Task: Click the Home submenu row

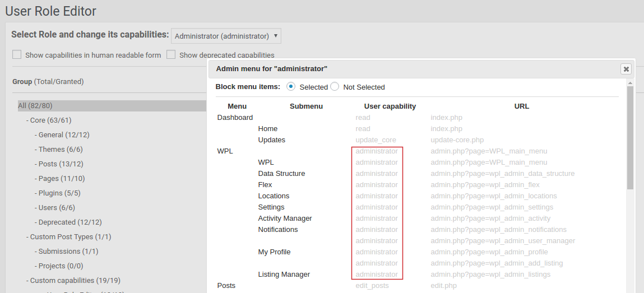Action: (268, 128)
